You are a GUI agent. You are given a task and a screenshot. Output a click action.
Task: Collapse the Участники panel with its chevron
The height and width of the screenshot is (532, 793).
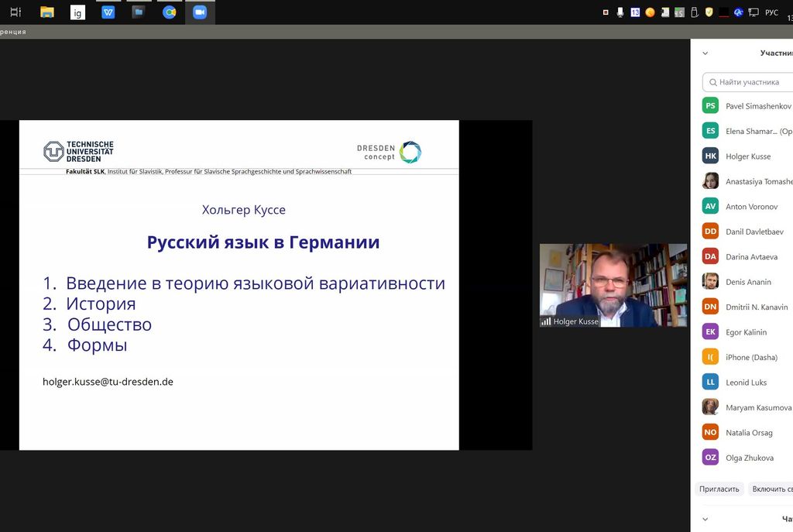(x=704, y=52)
